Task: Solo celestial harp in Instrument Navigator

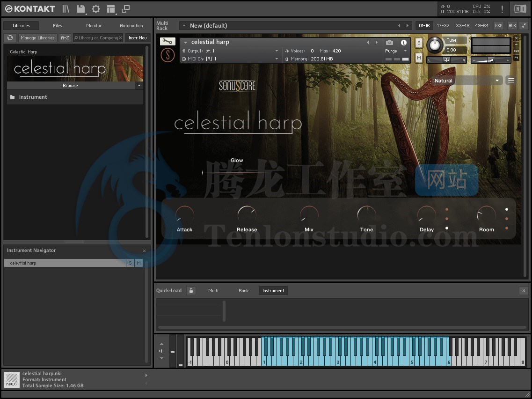Action: 130,263
